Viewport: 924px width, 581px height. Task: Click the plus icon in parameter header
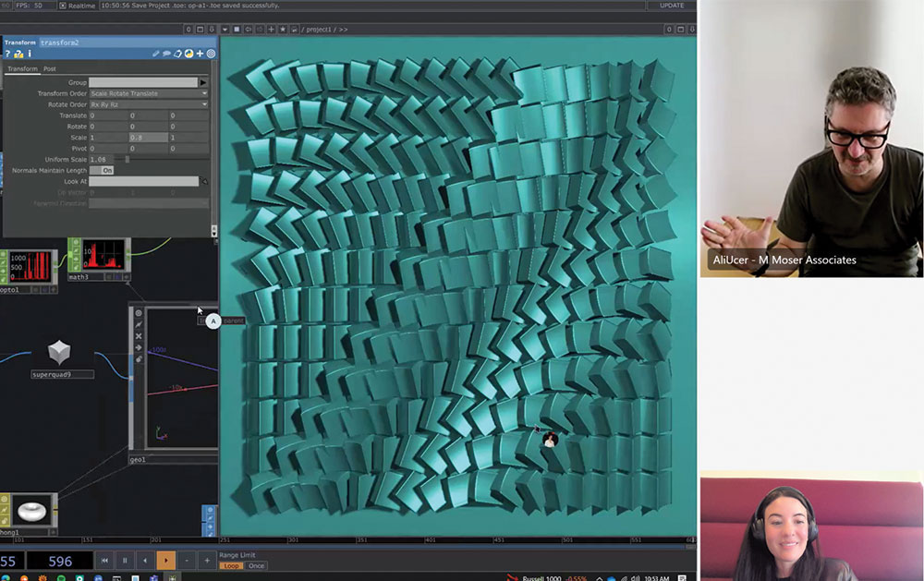pos(200,54)
